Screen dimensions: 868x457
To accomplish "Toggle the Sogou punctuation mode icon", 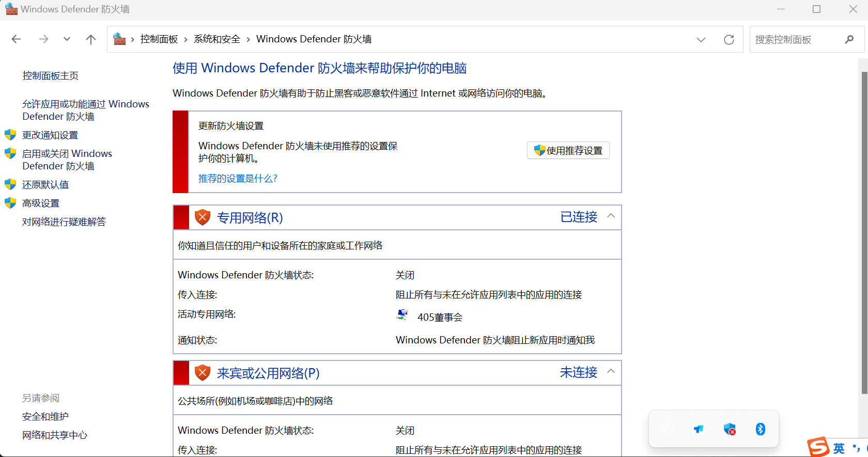I will coord(857,448).
